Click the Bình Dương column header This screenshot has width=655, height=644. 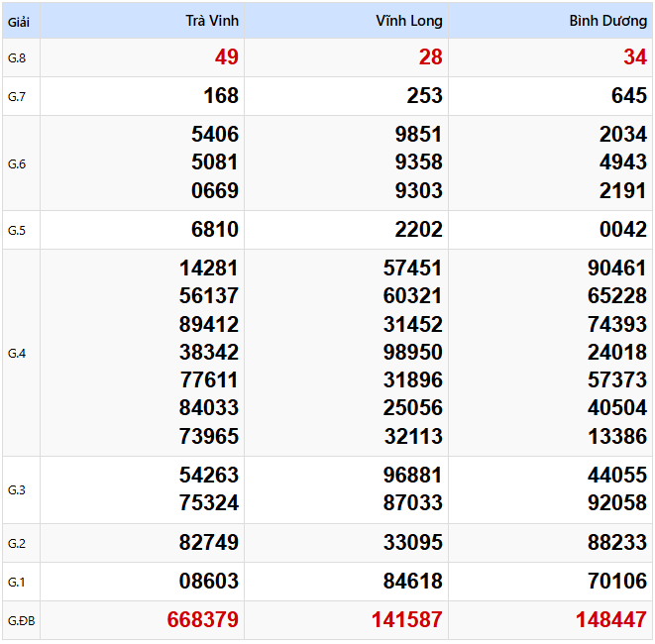608,21
